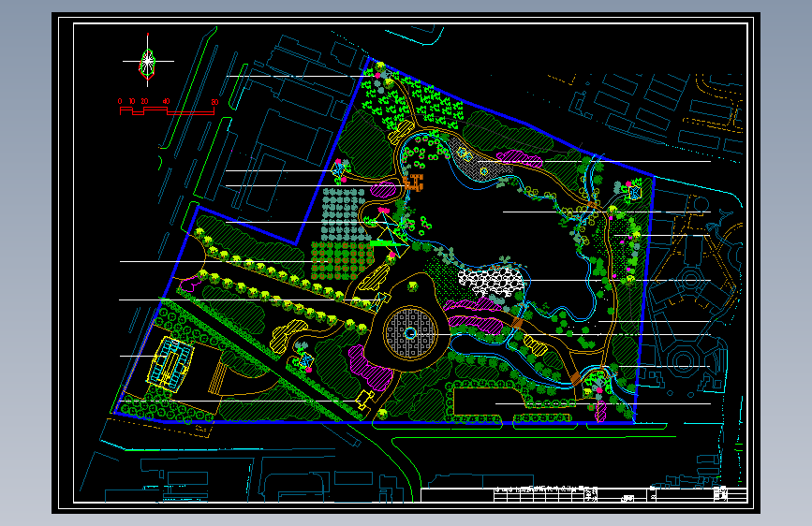Select the small fountain circle inside plaza
This screenshot has height=526, width=812.
tap(410, 333)
